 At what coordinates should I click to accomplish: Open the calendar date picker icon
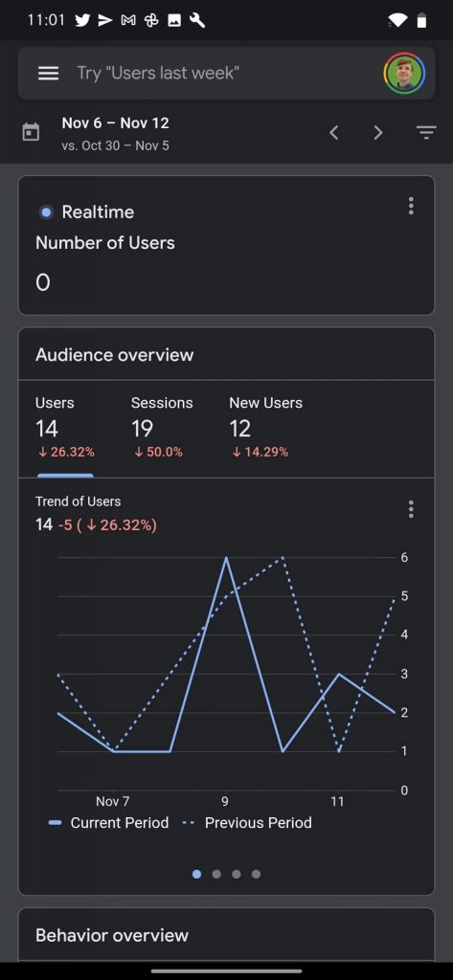click(31, 132)
